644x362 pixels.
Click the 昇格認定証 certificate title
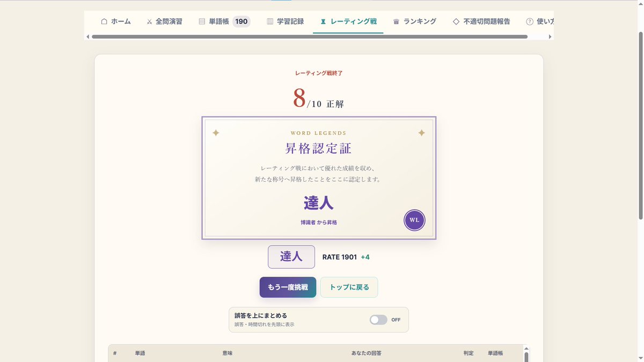click(x=318, y=148)
